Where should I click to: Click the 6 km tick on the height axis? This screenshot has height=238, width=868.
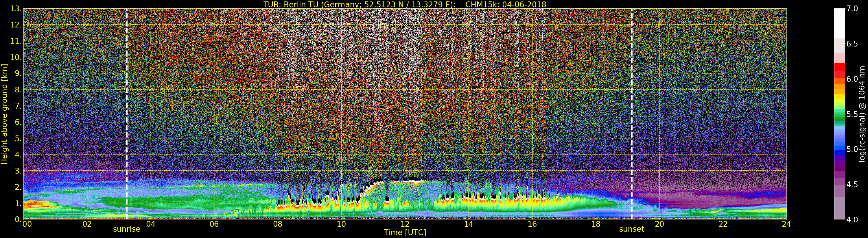[x=18, y=122]
